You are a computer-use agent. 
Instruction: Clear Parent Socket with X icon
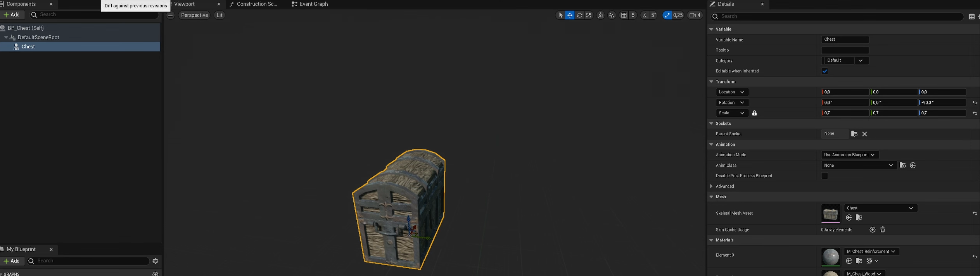pos(864,134)
